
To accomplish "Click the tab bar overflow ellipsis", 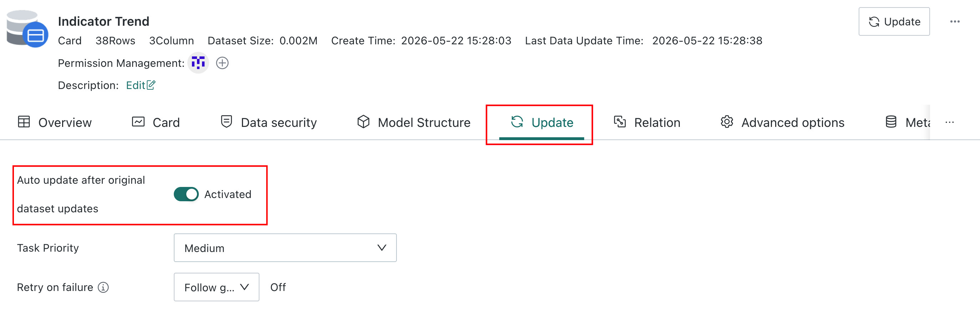I will coord(949,122).
